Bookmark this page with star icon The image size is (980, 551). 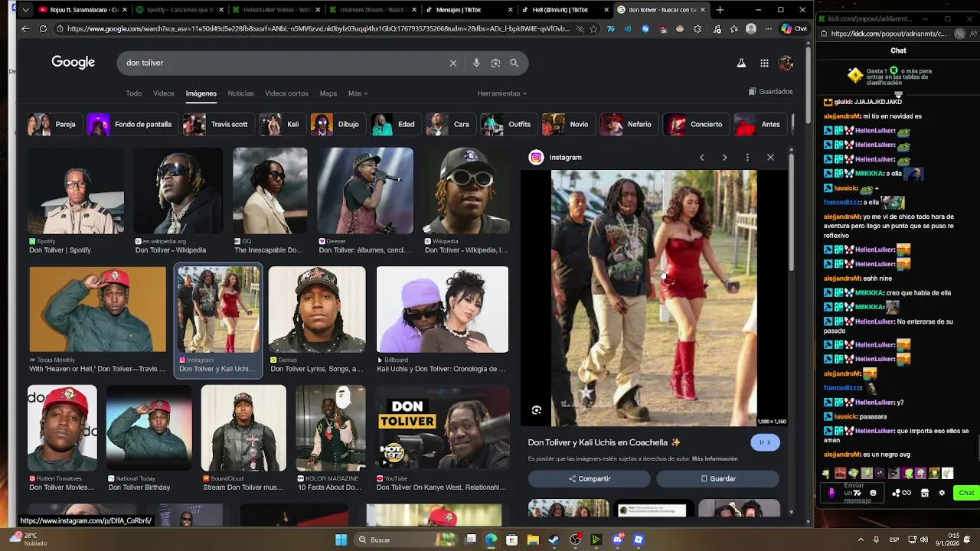pos(593,28)
